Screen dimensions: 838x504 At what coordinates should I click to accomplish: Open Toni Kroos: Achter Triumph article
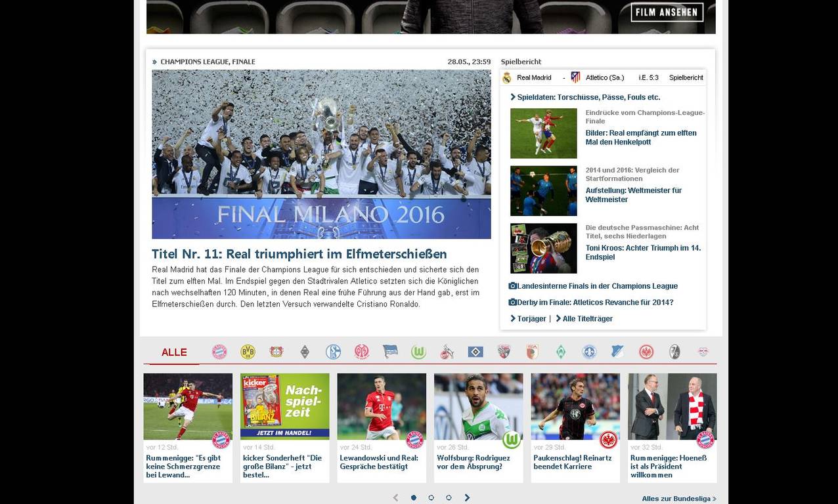click(643, 253)
